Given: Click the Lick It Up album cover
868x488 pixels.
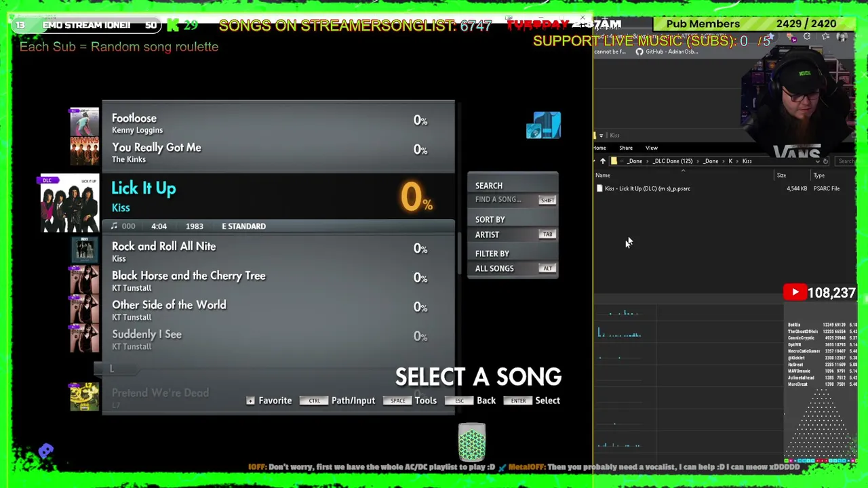Looking at the screenshot, I should [x=70, y=203].
